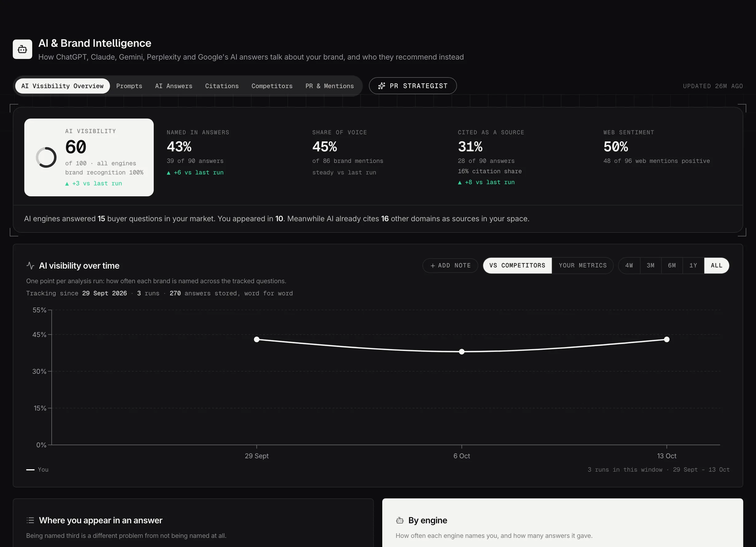Open the Competitors tab

click(272, 86)
